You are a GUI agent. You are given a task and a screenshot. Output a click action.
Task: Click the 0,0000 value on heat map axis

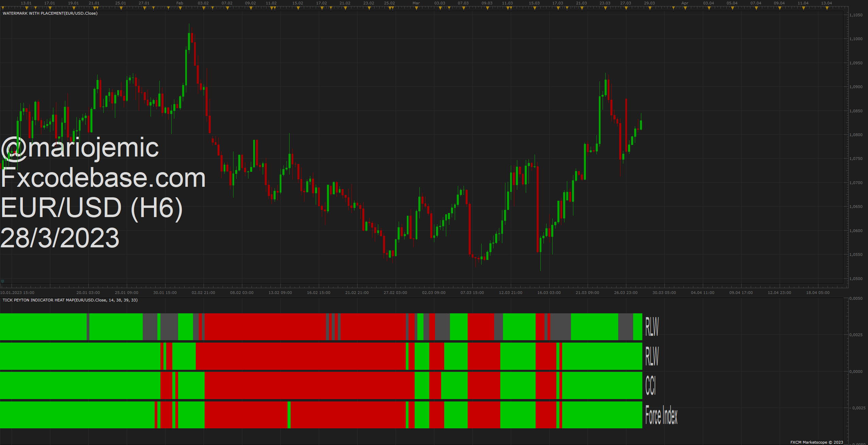tap(856, 372)
